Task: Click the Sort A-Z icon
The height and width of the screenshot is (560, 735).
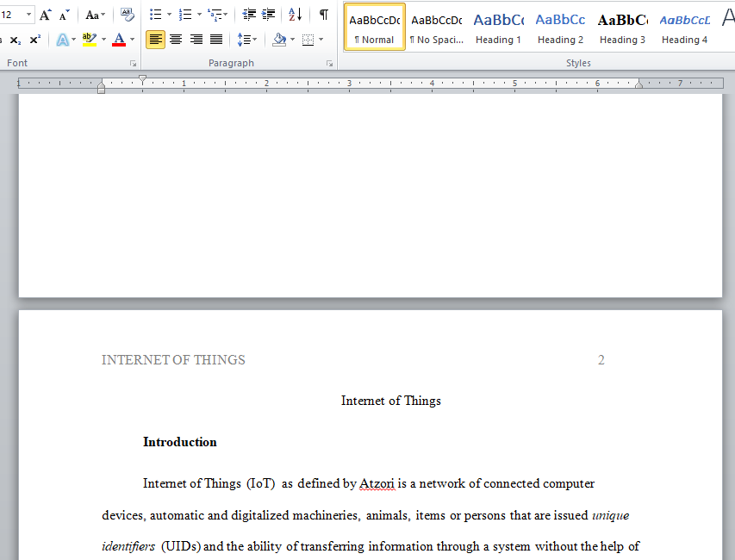Action: (296, 15)
